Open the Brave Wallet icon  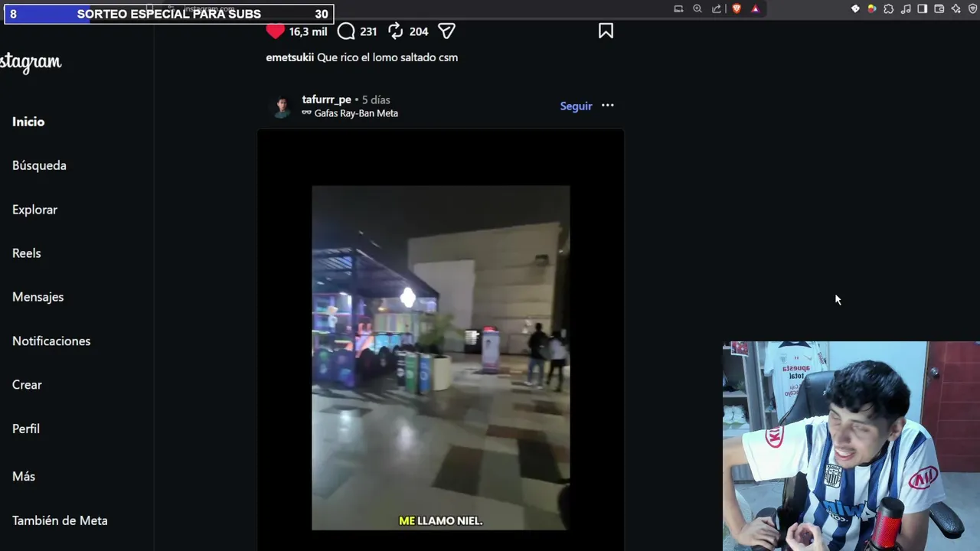click(x=939, y=9)
